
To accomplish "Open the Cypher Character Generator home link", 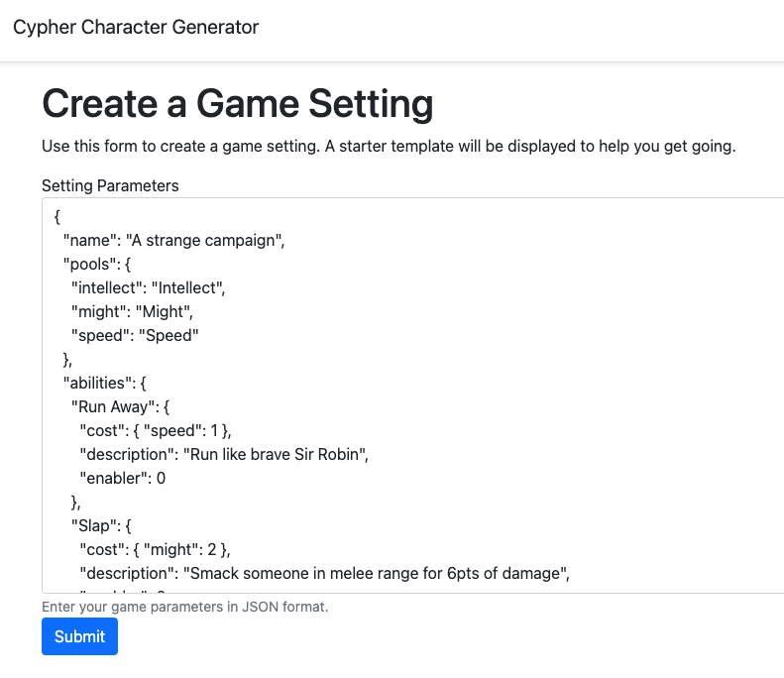I will pos(136,28).
